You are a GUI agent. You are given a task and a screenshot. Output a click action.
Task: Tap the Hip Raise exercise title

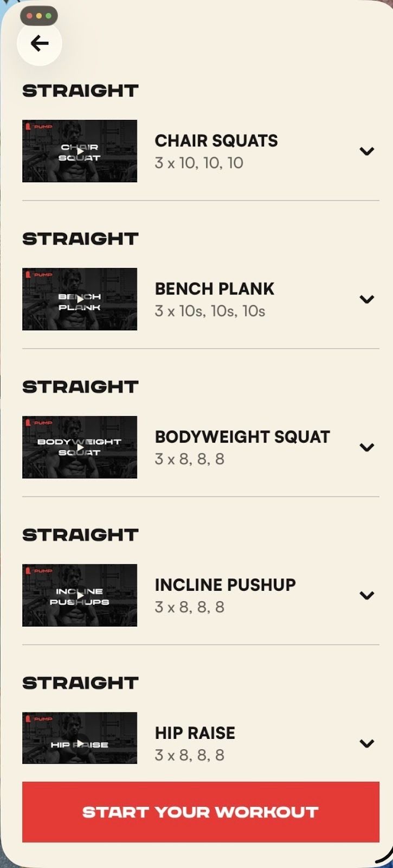[x=195, y=733]
